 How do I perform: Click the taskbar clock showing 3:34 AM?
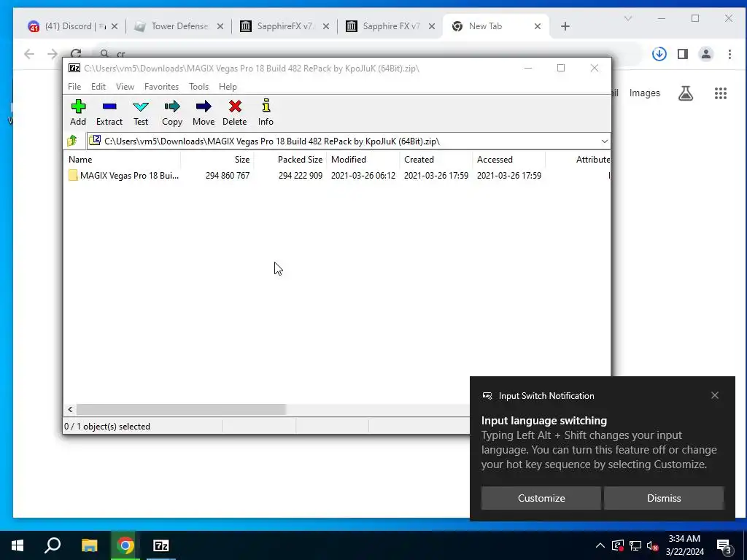684,545
